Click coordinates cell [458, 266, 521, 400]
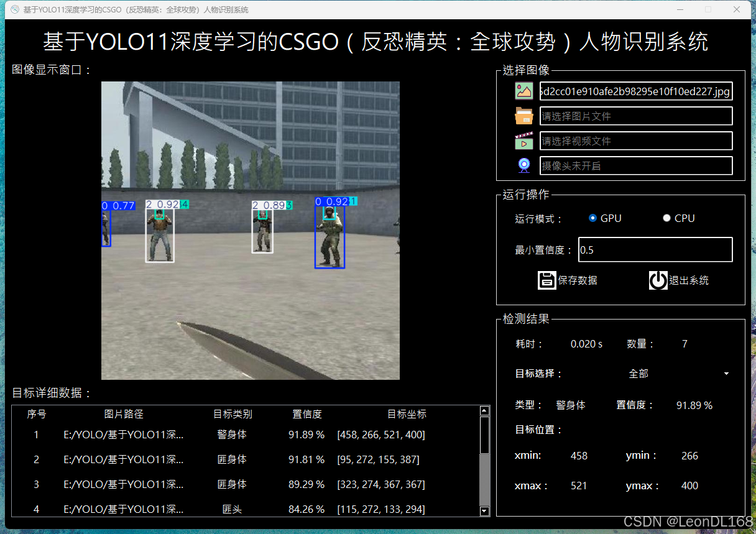Image resolution: width=756 pixels, height=534 pixels. coord(381,435)
